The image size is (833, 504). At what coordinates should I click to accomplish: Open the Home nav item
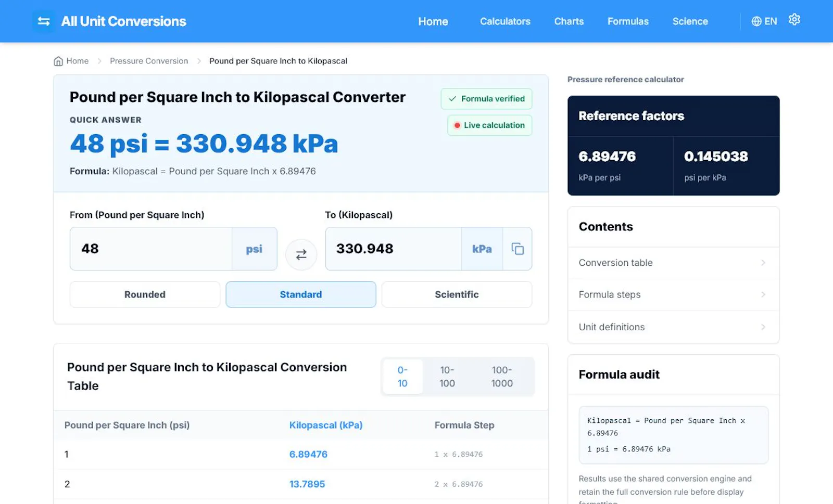coord(433,21)
